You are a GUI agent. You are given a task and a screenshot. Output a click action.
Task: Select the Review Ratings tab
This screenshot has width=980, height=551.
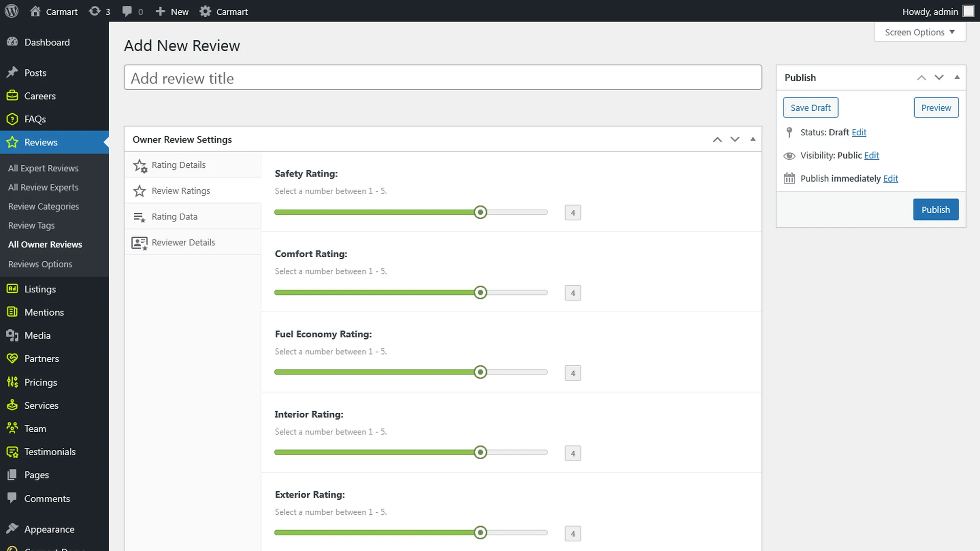coord(192,191)
